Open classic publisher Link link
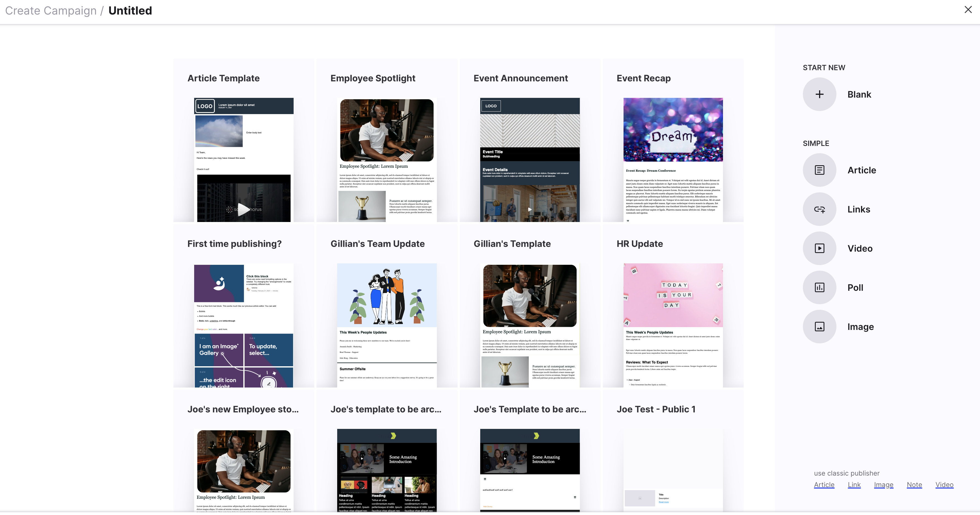980x515 pixels. [x=854, y=485]
